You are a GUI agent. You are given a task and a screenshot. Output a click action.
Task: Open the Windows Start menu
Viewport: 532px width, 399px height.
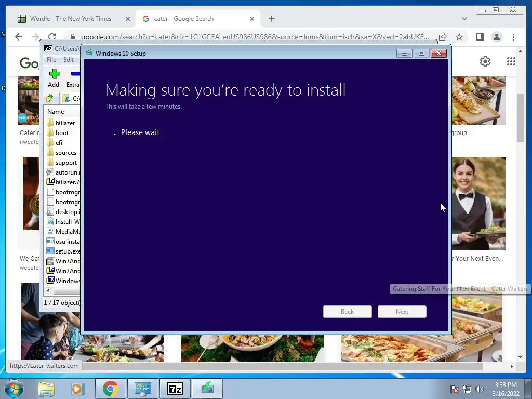pos(14,389)
